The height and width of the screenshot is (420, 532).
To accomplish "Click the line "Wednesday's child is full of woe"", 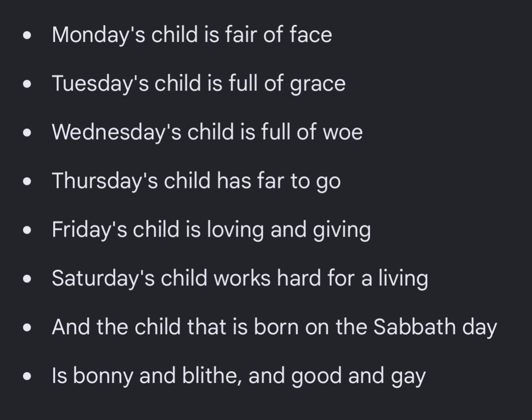I will [x=207, y=132].
